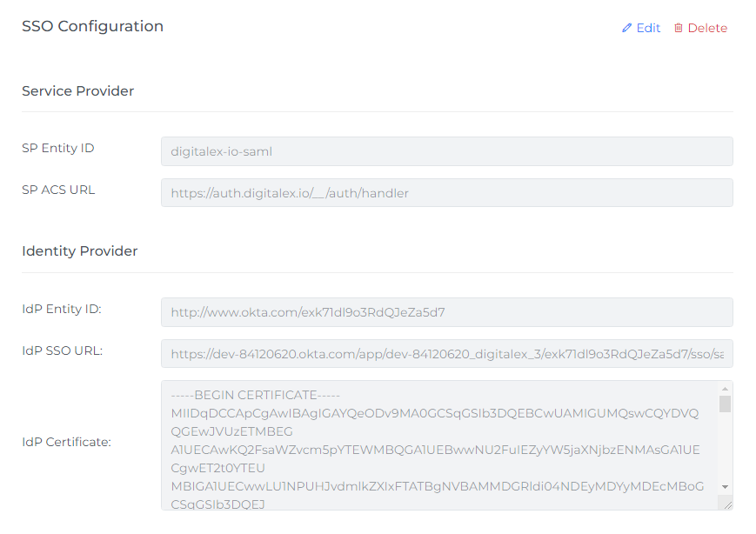The width and height of the screenshot is (756, 534).
Task: Click inside the IdP Certificate text area
Action: [435, 445]
